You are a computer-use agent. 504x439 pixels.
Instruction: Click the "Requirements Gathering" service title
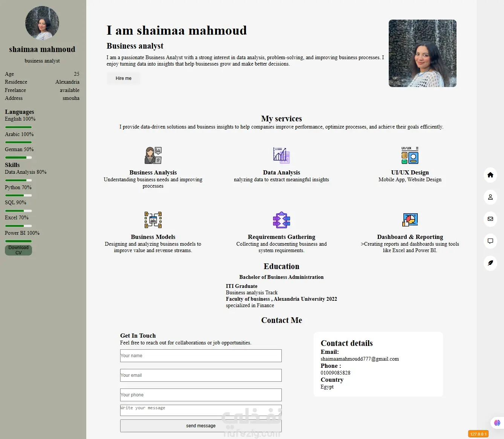pyautogui.click(x=281, y=237)
